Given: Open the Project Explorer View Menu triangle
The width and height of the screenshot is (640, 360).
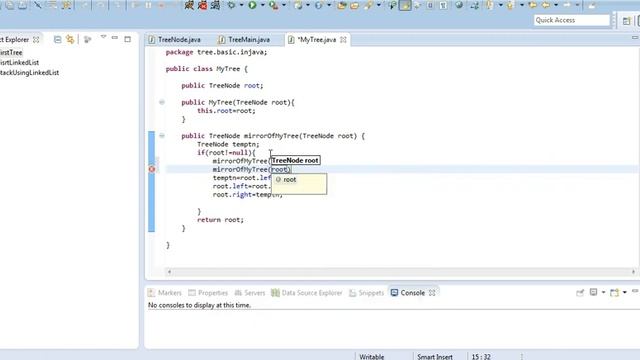Looking at the screenshot, I should (103, 37).
